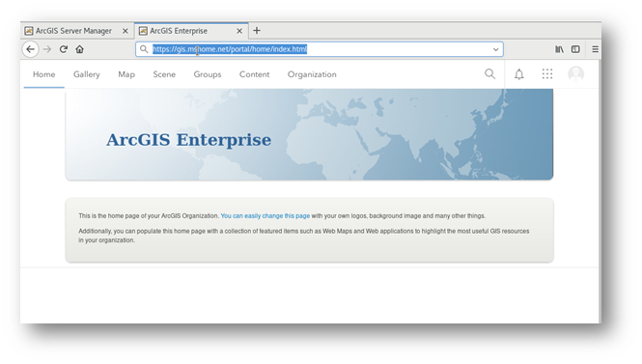Open the Gallery navigation item
Screen dimensions: 642x364
(87, 74)
